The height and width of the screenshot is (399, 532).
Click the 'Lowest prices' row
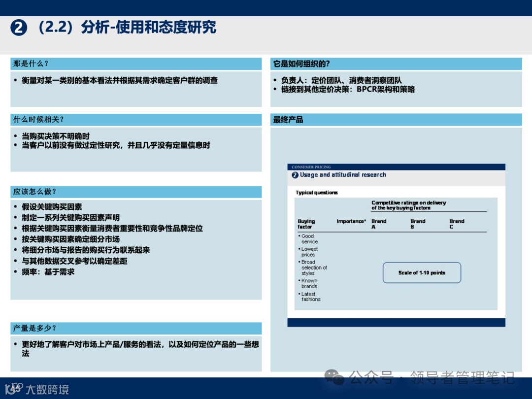coord(308,252)
